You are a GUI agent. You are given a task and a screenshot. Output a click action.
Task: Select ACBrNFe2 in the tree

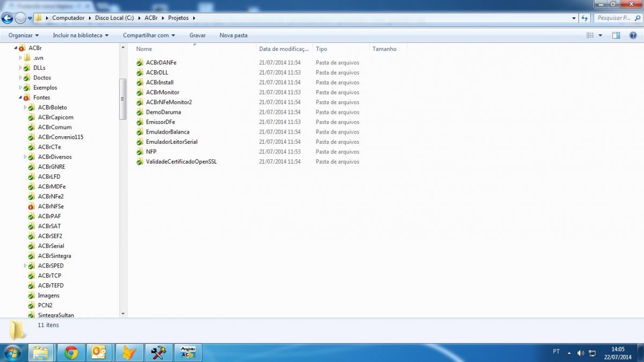point(51,197)
